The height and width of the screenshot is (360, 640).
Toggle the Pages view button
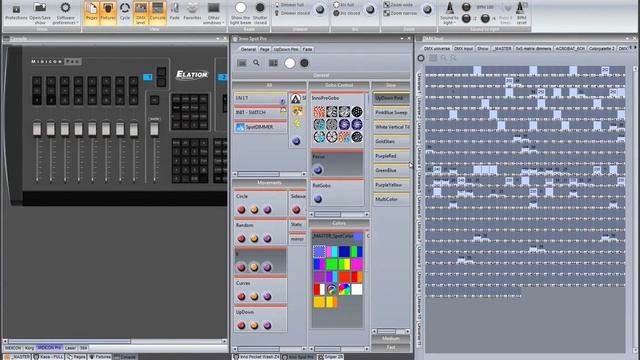(91, 12)
